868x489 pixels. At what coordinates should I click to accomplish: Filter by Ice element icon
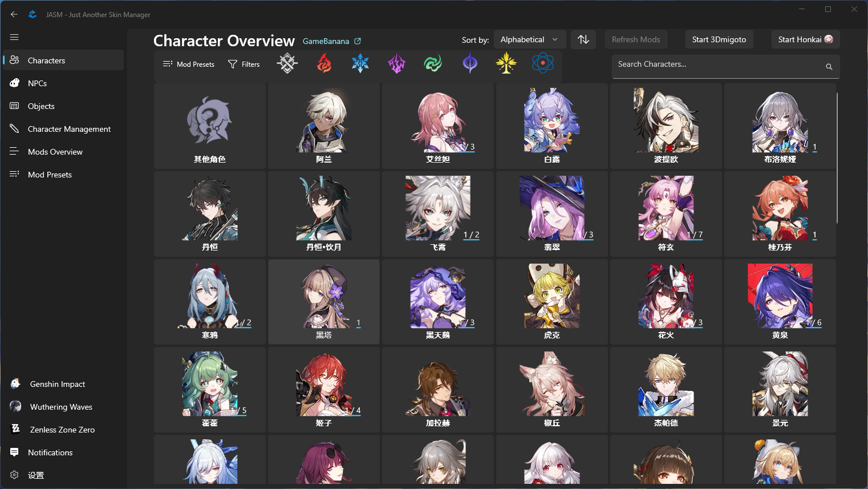point(360,63)
